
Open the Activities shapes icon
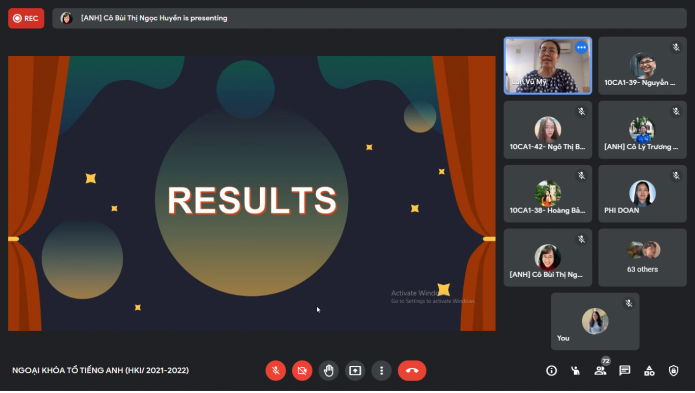tap(649, 370)
